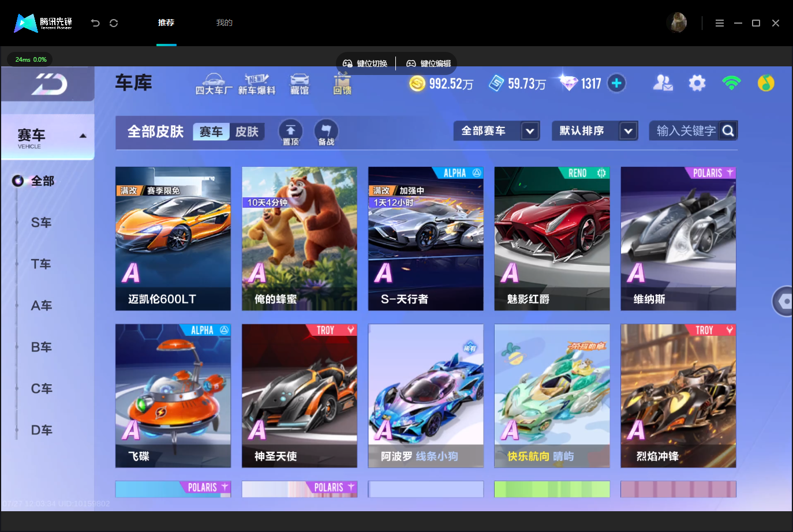Select the 全部 category
793x532 pixels.
coord(42,181)
